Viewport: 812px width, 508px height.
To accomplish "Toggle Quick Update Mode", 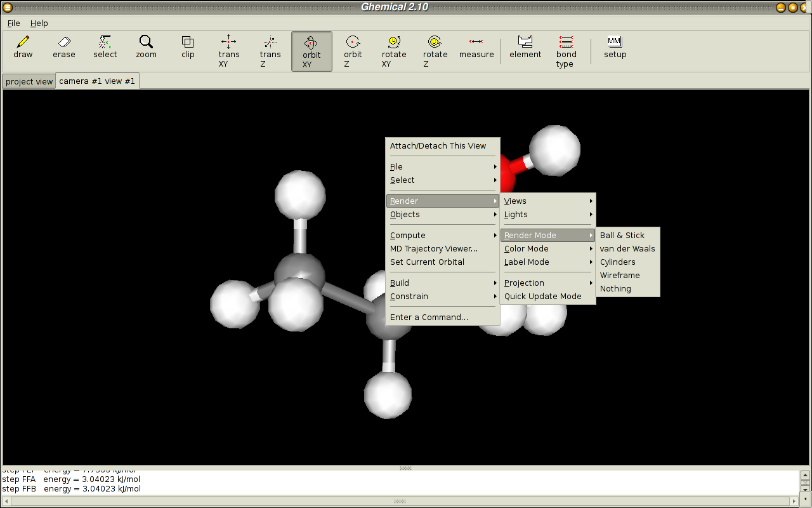I will click(x=543, y=297).
